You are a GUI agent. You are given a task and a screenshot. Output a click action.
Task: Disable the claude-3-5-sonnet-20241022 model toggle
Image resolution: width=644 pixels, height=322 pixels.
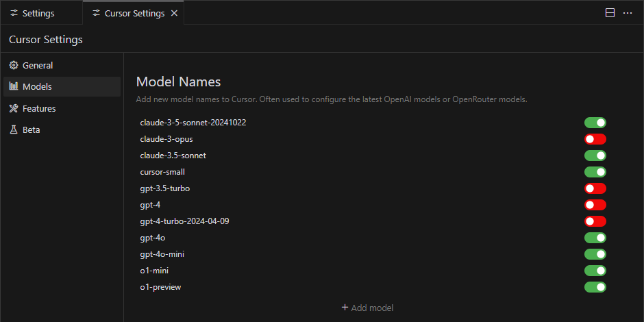(595, 123)
